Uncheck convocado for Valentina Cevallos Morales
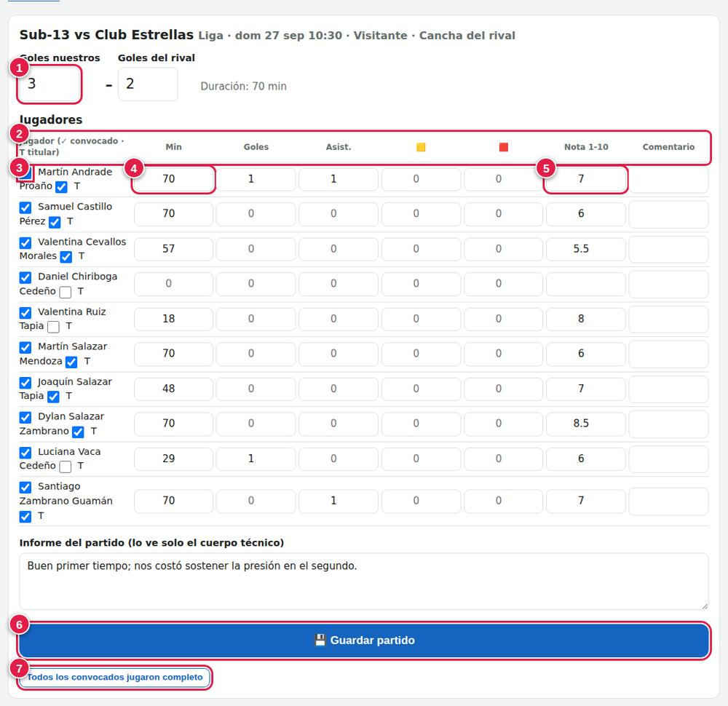 pyautogui.click(x=25, y=242)
